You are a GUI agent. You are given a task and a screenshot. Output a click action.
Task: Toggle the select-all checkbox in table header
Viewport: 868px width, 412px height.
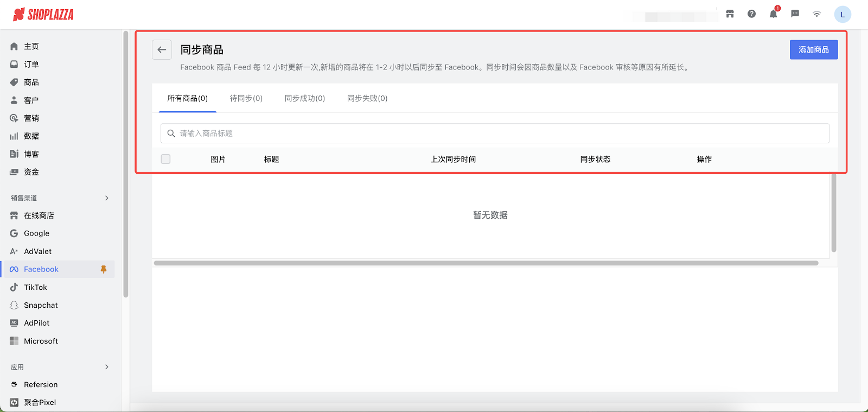165,159
